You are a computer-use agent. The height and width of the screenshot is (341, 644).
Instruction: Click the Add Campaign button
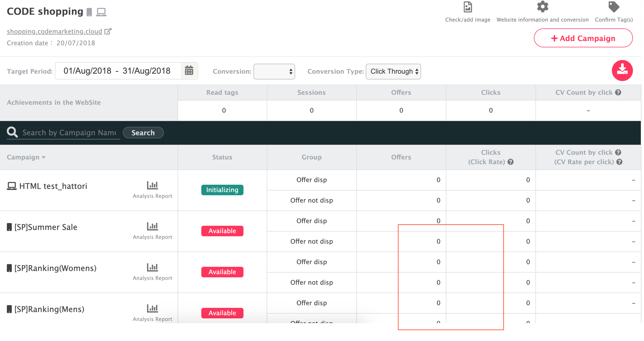tap(583, 38)
